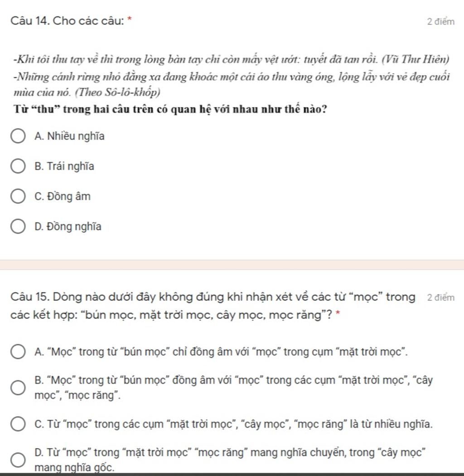The height and width of the screenshot is (476, 464).
Task: Click the bold question about từ 'thu'
Action: tap(170, 109)
